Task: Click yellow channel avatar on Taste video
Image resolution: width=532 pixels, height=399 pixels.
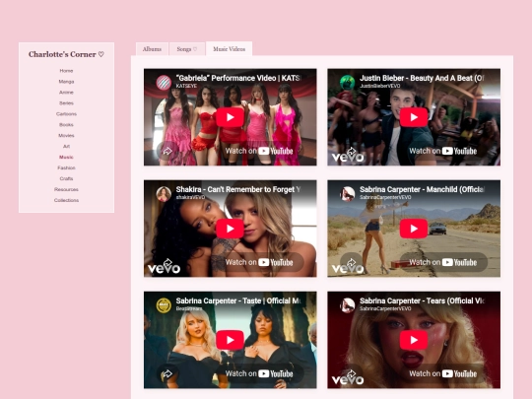Action: tap(164, 305)
